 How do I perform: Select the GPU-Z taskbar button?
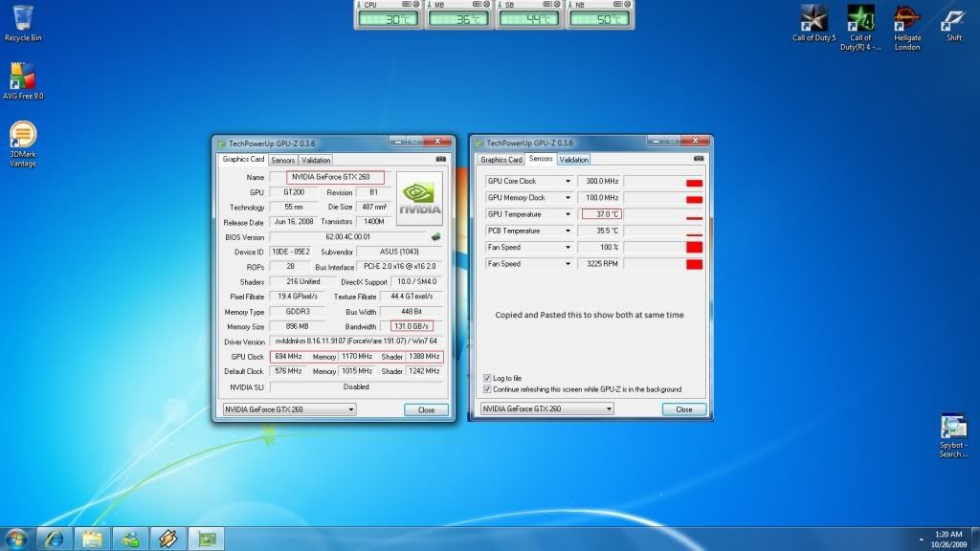(207, 538)
